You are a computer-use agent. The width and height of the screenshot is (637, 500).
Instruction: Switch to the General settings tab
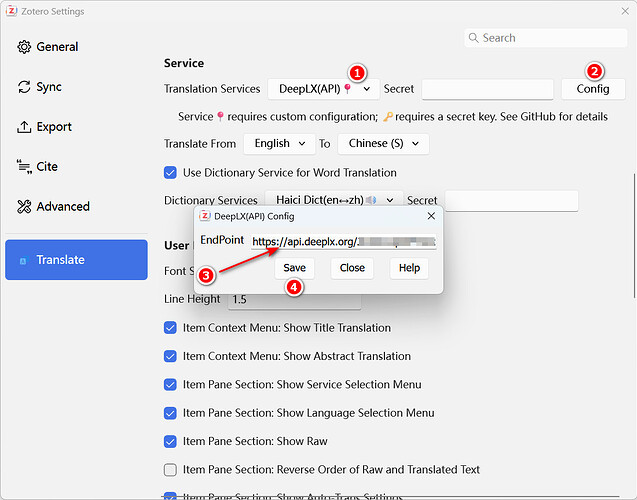click(x=57, y=47)
